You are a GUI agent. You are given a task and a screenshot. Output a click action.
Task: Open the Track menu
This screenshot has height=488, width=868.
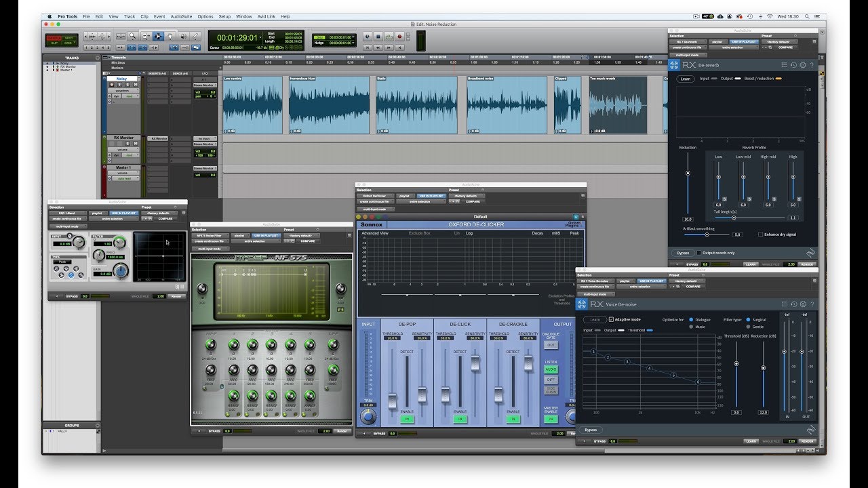click(x=130, y=16)
